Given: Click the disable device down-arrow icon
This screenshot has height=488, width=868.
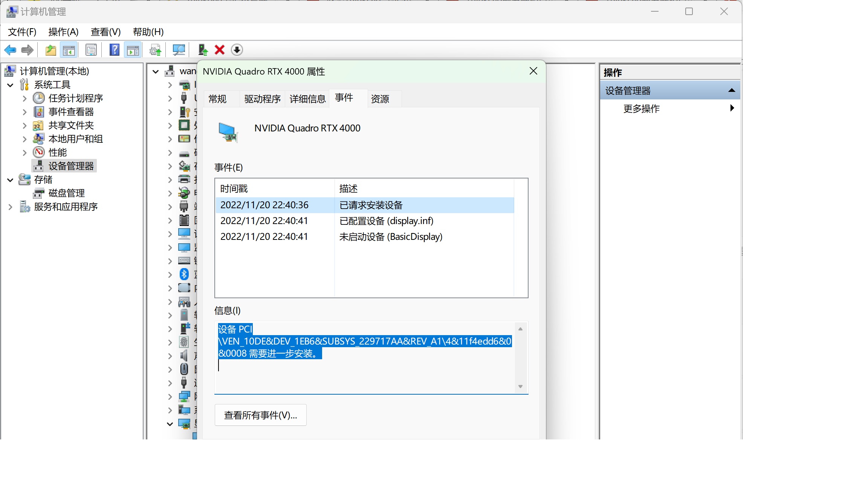Looking at the screenshot, I should click(237, 50).
